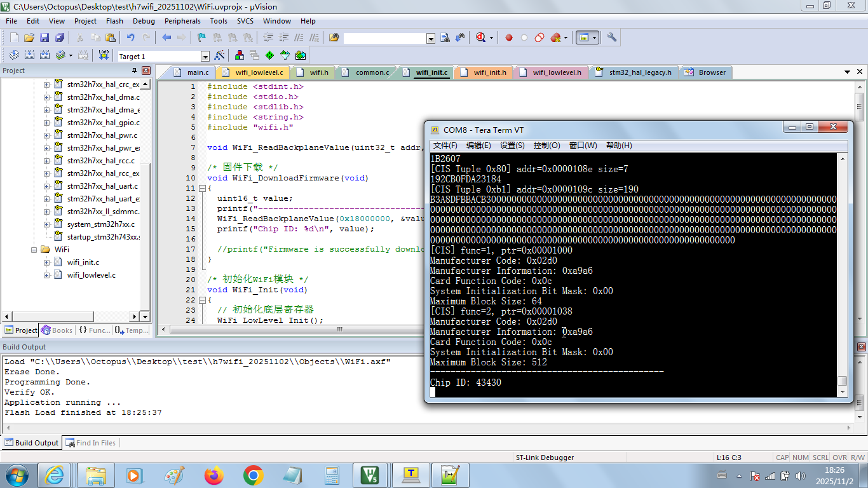Open the Target 1 dropdown list
This screenshot has height=488, width=868.
[x=205, y=57]
